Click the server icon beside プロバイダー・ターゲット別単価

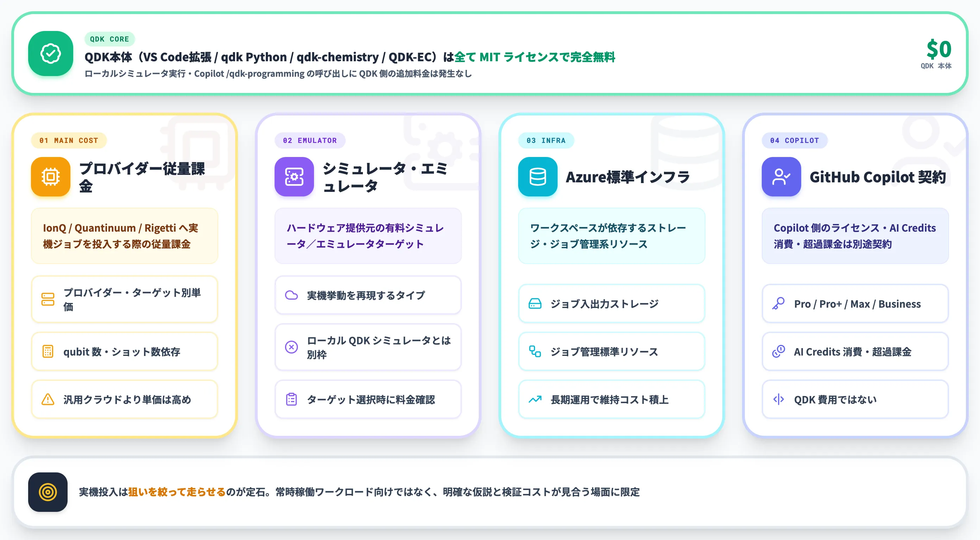[48, 299]
